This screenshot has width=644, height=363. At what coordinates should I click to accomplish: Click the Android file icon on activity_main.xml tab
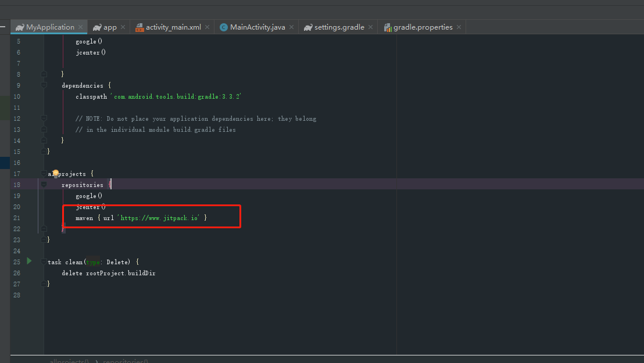click(139, 27)
